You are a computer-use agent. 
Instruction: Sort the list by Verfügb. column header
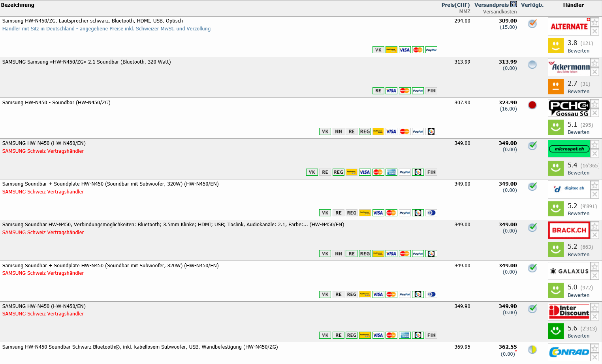532,5
